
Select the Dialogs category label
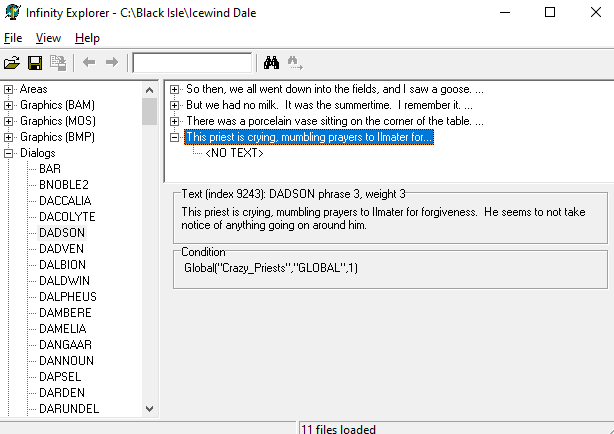38,153
